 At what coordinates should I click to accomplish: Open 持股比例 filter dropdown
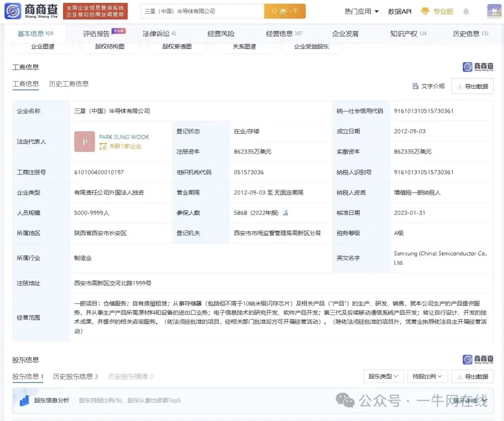click(x=427, y=376)
